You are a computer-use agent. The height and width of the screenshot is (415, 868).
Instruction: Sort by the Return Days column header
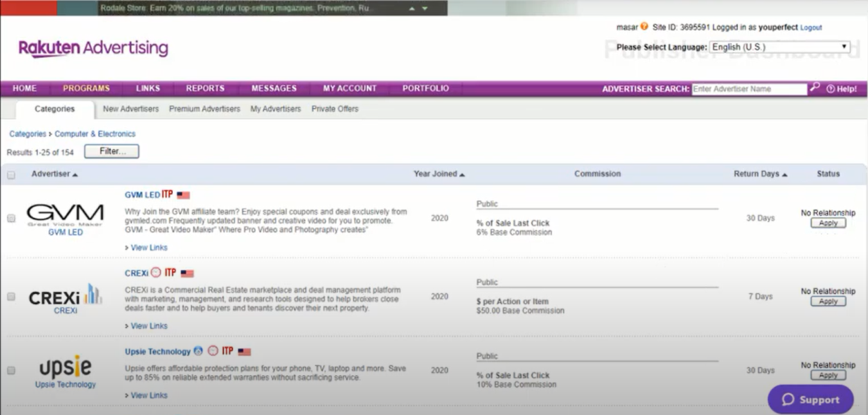tap(761, 174)
